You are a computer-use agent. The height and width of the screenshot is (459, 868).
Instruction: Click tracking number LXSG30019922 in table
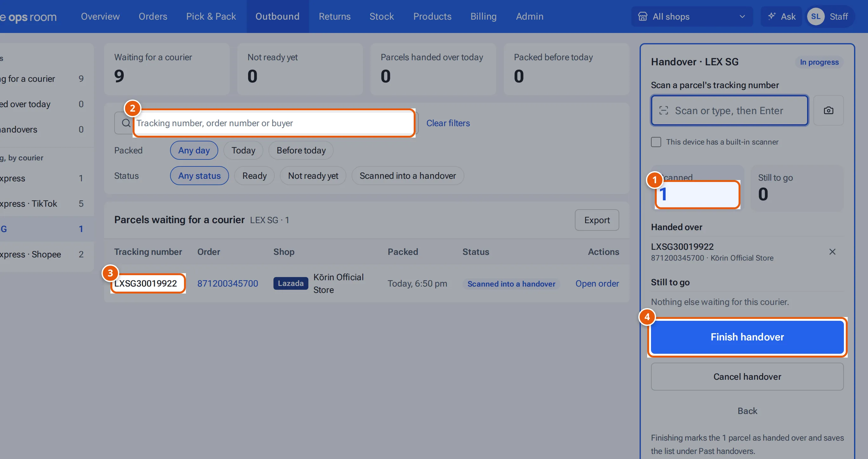click(146, 283)
